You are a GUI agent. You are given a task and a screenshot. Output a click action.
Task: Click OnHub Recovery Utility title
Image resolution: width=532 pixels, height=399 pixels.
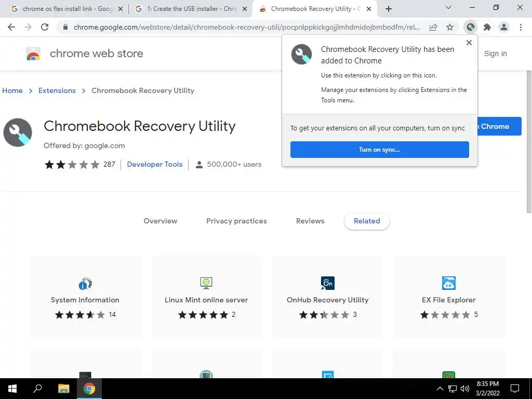(328, 300)
